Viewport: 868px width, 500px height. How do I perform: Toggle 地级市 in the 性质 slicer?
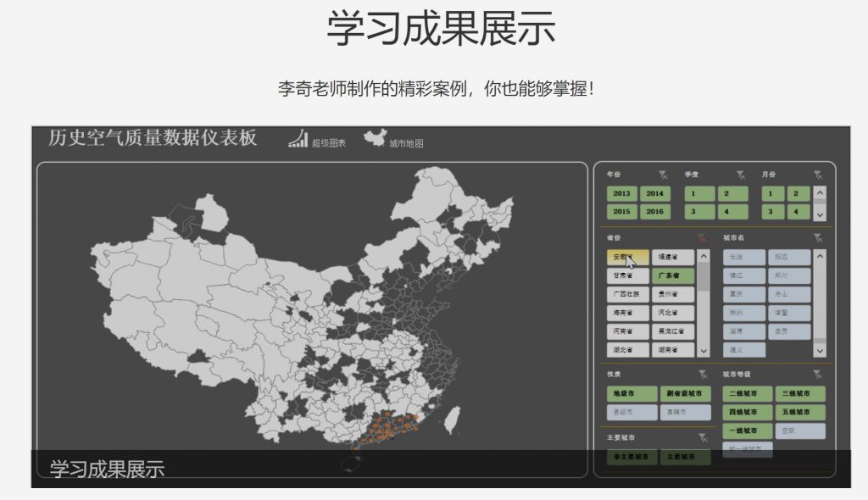[x=632, y=394]
